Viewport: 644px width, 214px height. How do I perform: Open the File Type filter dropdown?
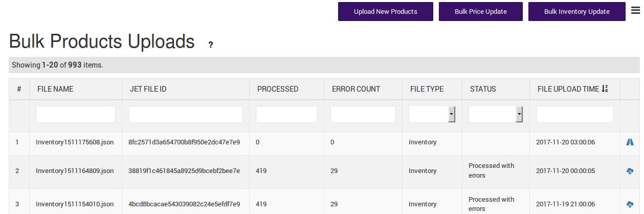[432, 114]
